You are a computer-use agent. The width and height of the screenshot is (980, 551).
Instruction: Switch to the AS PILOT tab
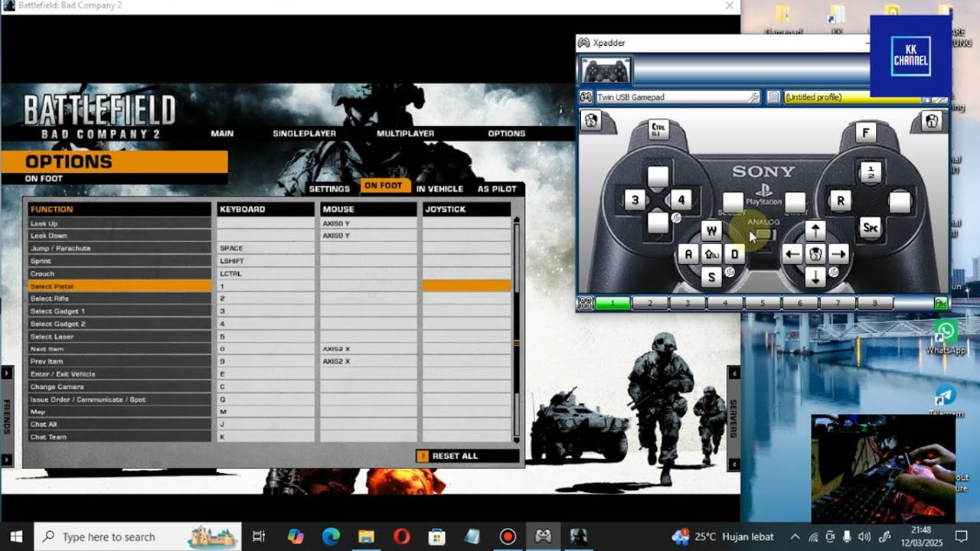pyautogui.click(x=497, y=188)
